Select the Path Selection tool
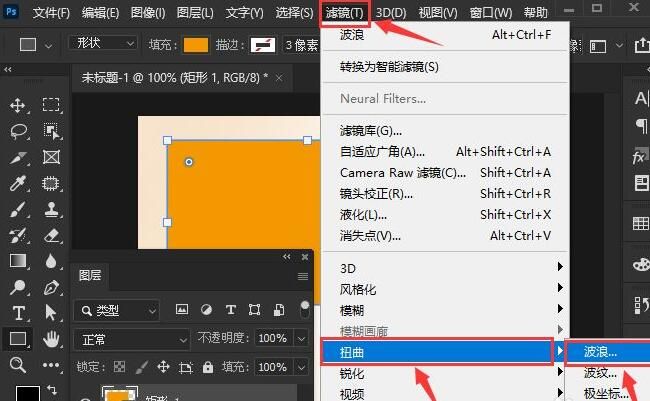Screen dimensions: 650x401 click(x=50, y=313)
